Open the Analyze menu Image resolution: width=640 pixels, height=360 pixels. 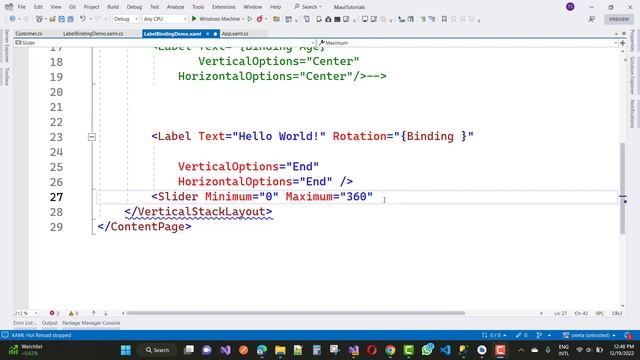coord(176,7)
